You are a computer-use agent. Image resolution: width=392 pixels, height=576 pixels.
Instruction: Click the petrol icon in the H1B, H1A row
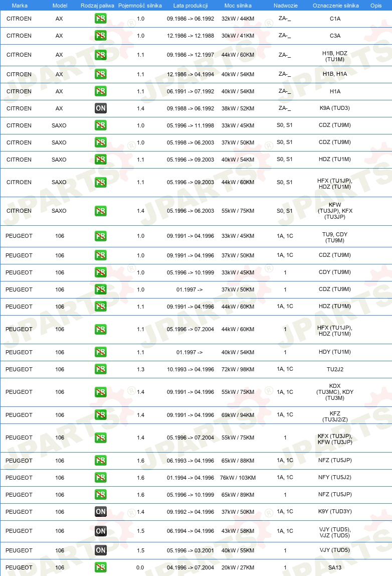pos(101,74)
